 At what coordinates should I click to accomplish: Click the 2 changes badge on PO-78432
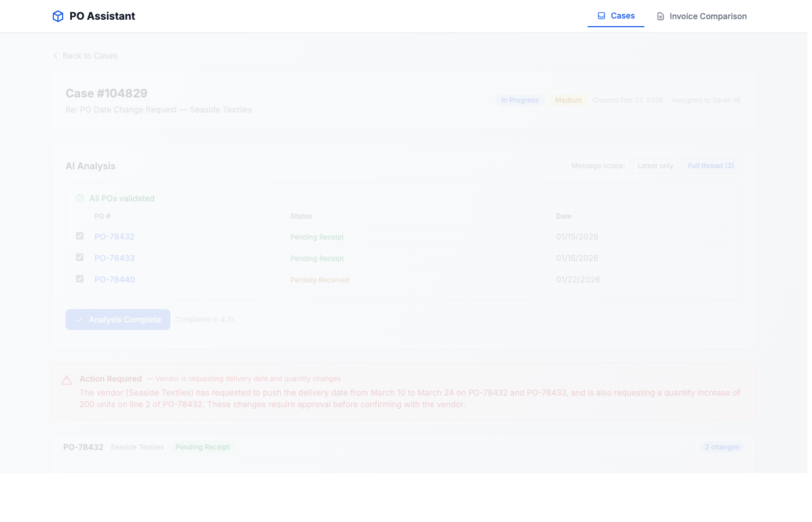[722, 447]
